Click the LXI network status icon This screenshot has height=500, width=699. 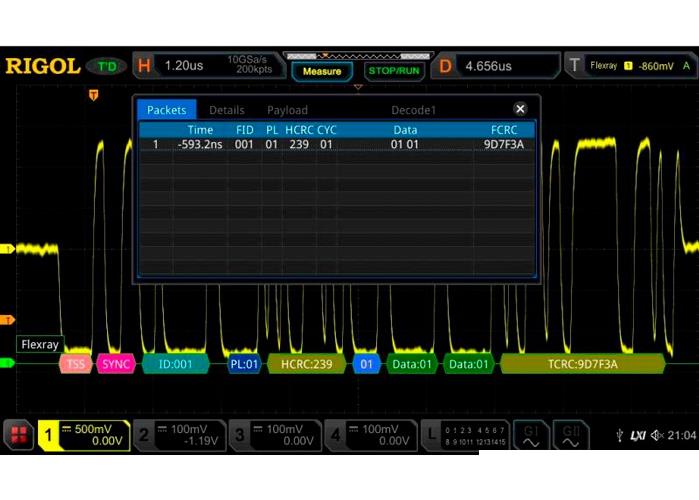[x=638, y=435]
